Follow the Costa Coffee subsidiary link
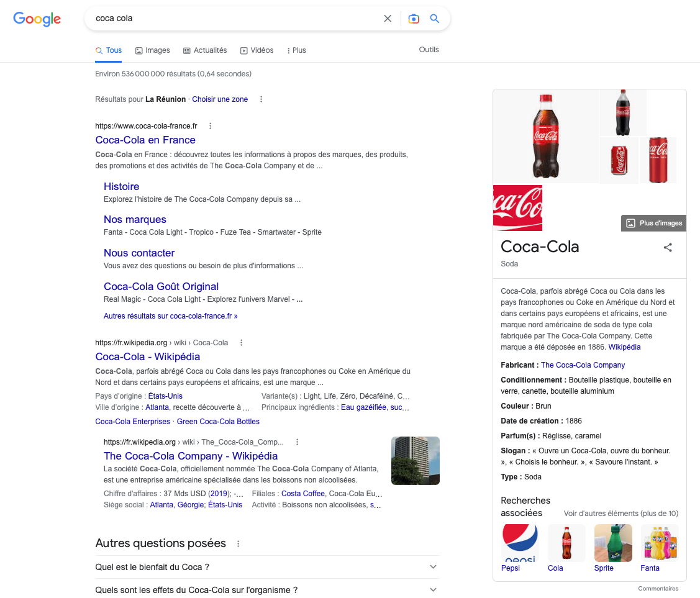The width and height of the screenshot is (700, 598). (302, 493)
